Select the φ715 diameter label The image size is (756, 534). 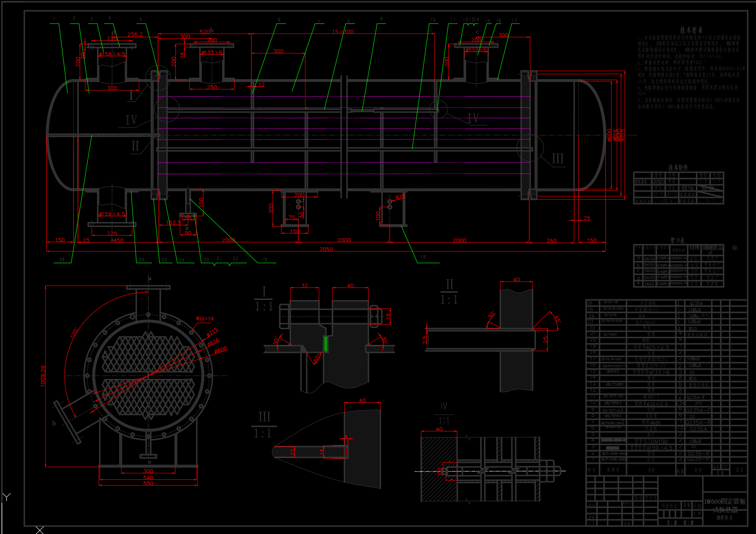[x=212, y=332]
